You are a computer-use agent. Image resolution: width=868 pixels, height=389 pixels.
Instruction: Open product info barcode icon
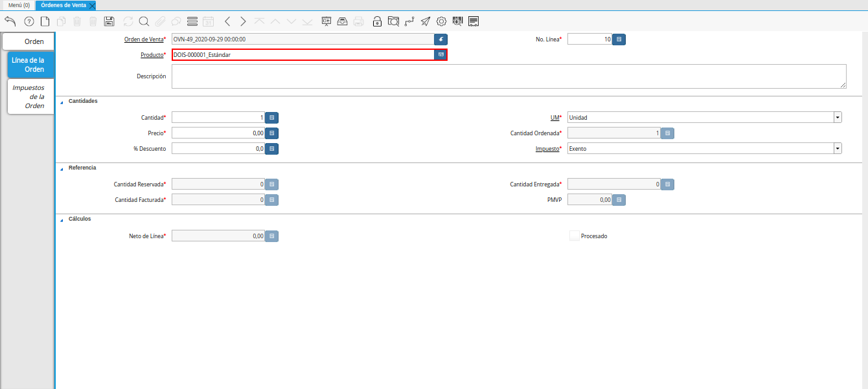click(x=457, y=21)
